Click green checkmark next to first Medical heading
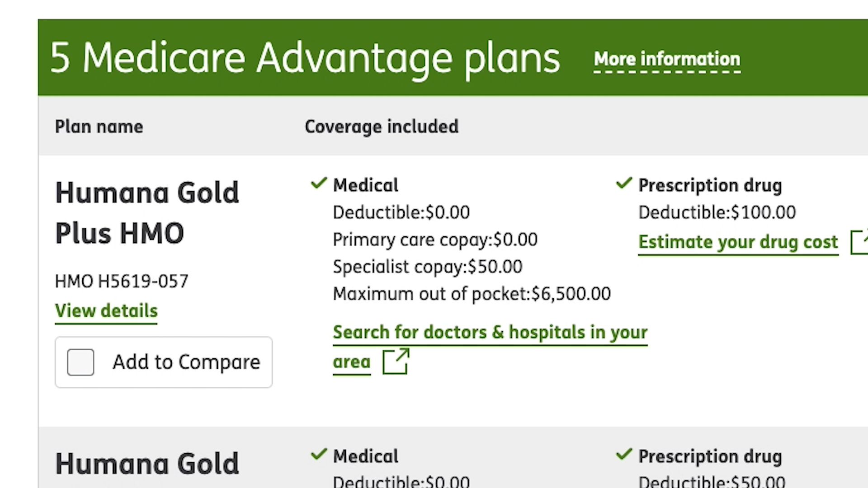Viewport: 868px width, 488px height. [x=319, y=183]
